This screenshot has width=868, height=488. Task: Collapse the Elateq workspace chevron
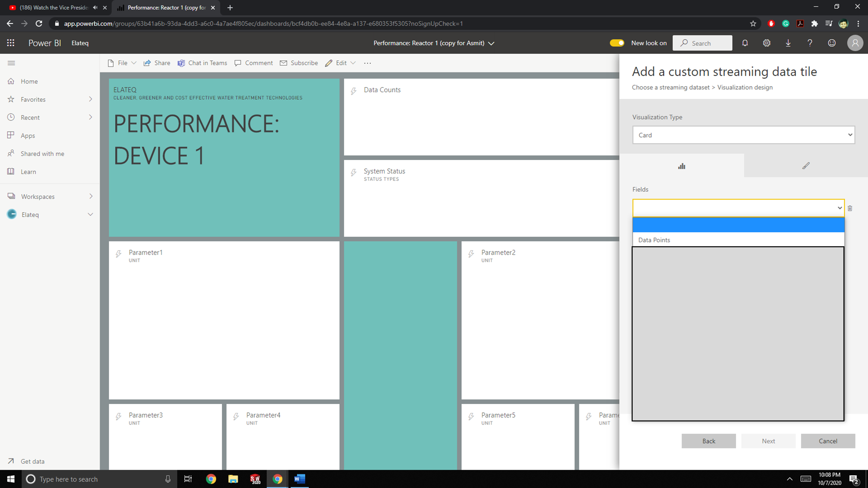[x=90, y=214]
